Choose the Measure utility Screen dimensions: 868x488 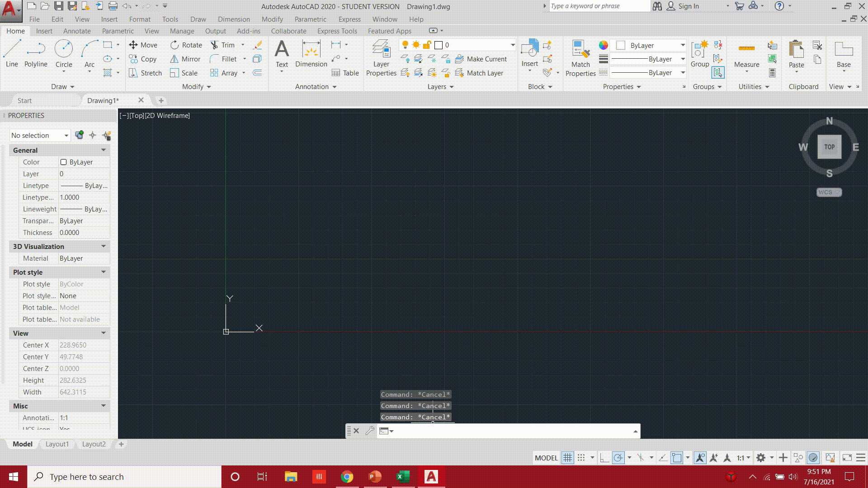coord(746,54)
